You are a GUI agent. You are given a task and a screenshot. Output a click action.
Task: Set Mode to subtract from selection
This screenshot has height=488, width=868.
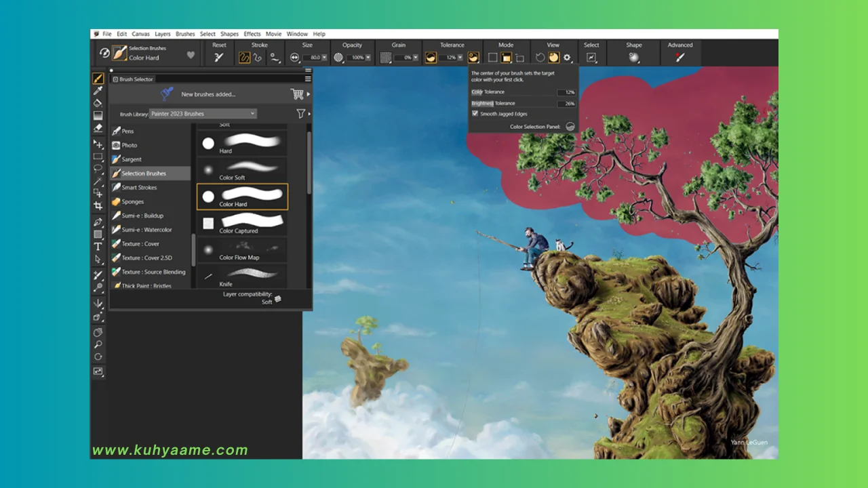point(519,58)
